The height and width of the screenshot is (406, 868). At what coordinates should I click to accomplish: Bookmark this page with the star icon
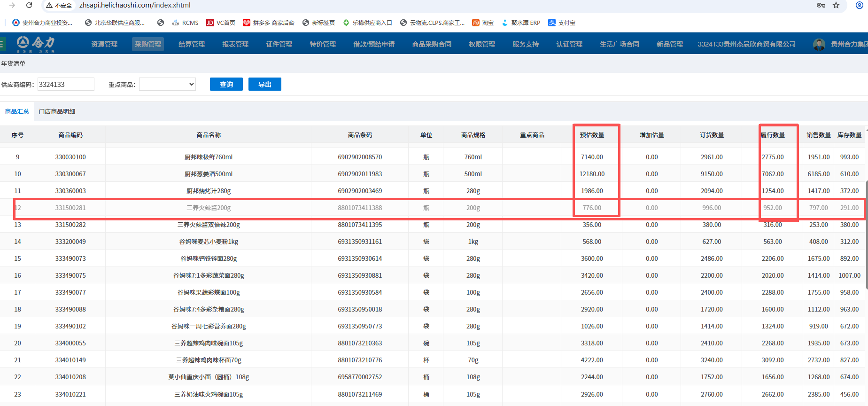coord(836,5)
